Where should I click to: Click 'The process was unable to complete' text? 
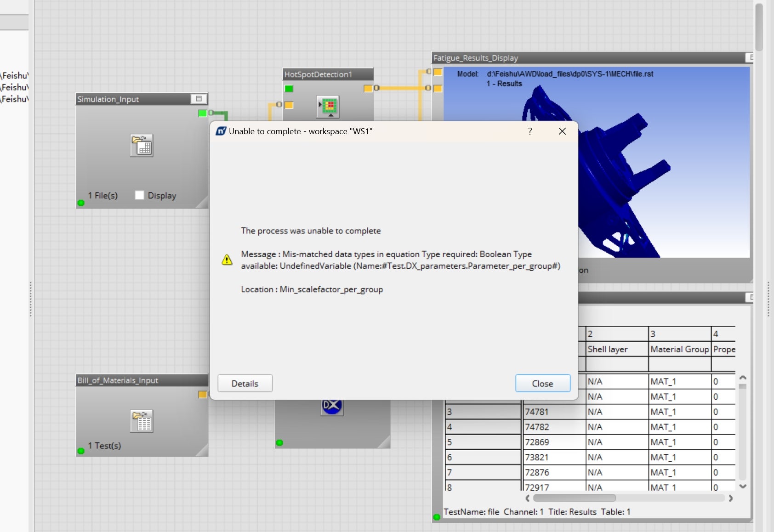(311, 231)
